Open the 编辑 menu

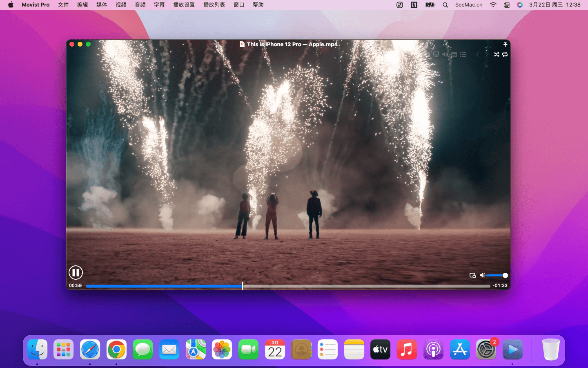[x=82, y=5]
